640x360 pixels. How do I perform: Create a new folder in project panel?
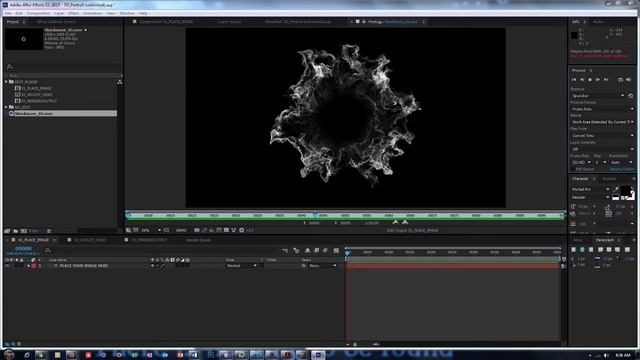click(16, 231)
